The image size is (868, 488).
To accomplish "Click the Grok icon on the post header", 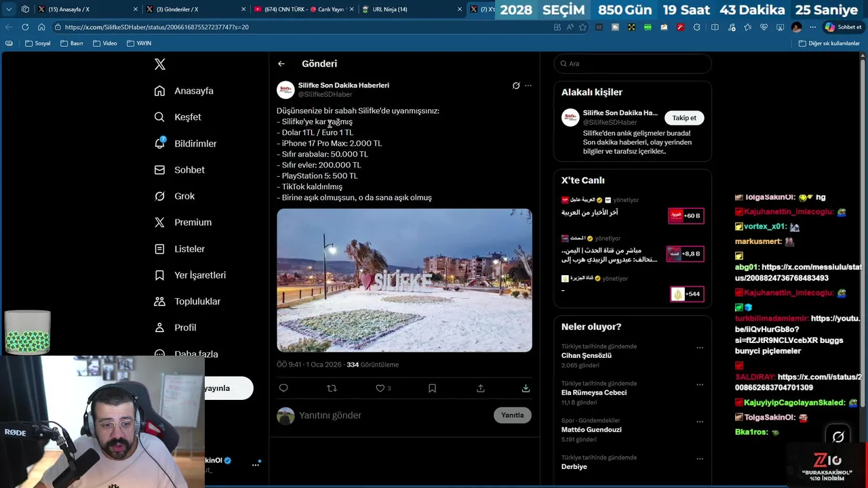I will 516,85.
